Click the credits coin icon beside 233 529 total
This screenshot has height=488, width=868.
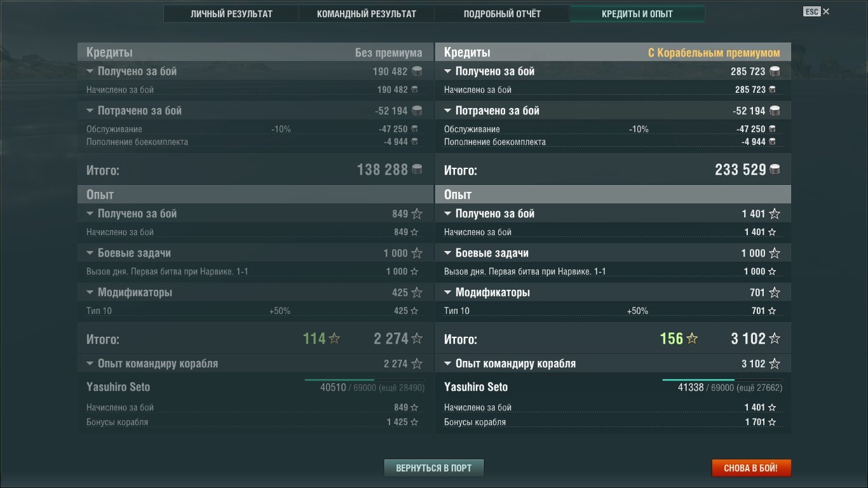774,170
